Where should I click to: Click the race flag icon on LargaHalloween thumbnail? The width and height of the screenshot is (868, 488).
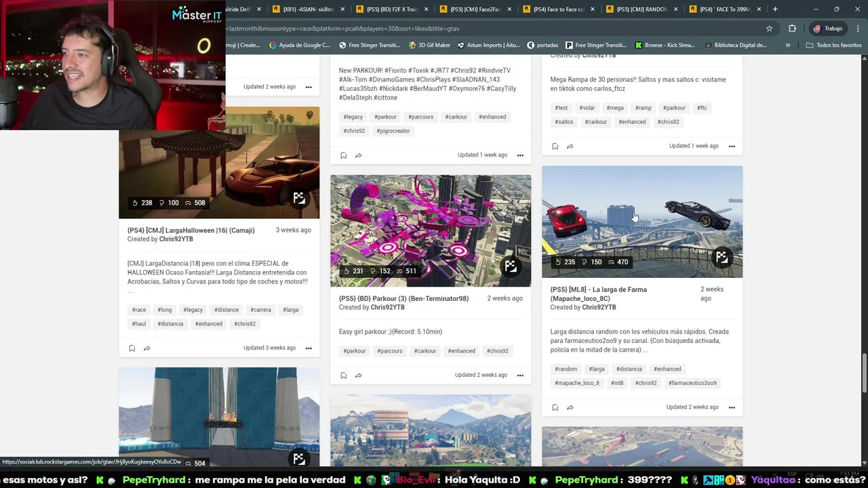click(x=299, y=199)
